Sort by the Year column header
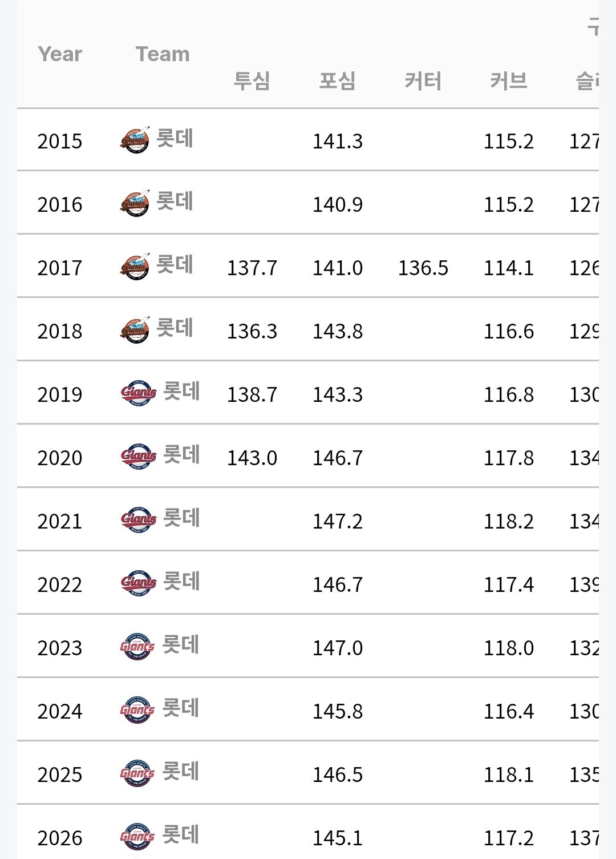 (60, 54)
